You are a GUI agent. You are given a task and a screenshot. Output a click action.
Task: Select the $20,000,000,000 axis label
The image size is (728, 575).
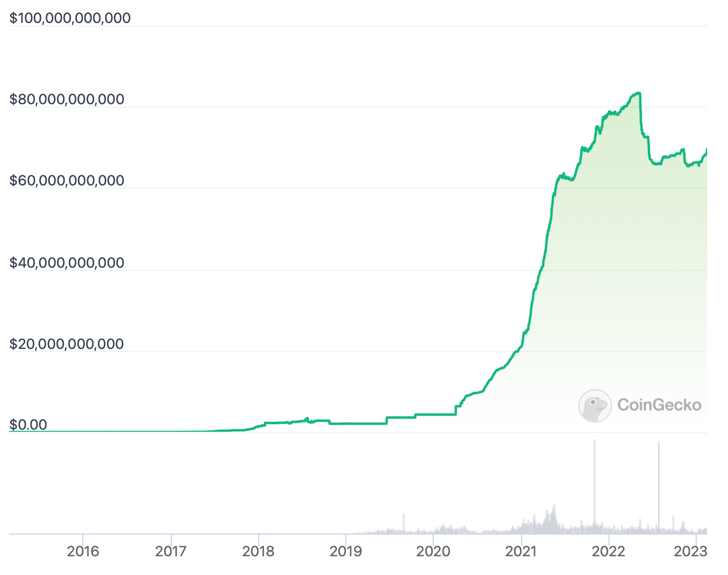pyautogui.click(x=67, y=344)
